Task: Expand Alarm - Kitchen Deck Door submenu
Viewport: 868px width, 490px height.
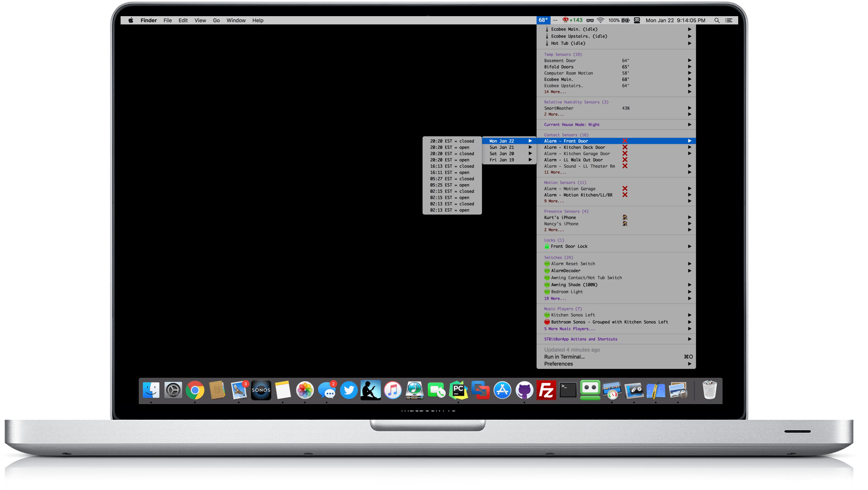Action: (690, 147)
